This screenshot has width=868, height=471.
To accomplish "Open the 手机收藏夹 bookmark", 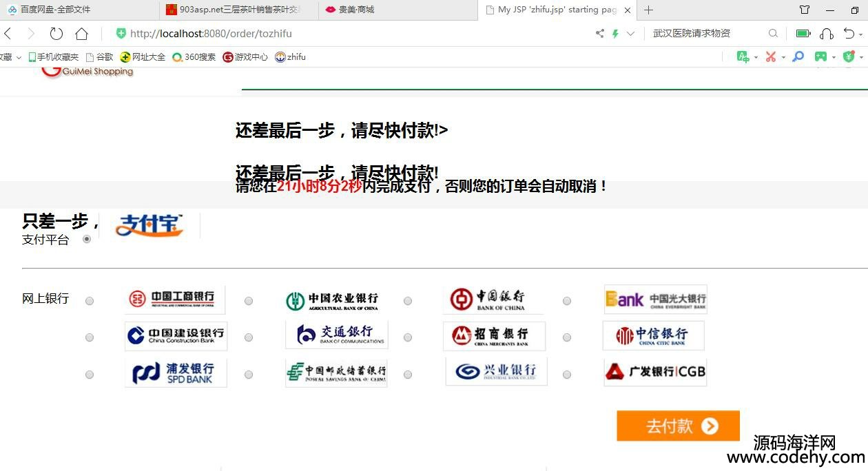I will click(54, 57).
